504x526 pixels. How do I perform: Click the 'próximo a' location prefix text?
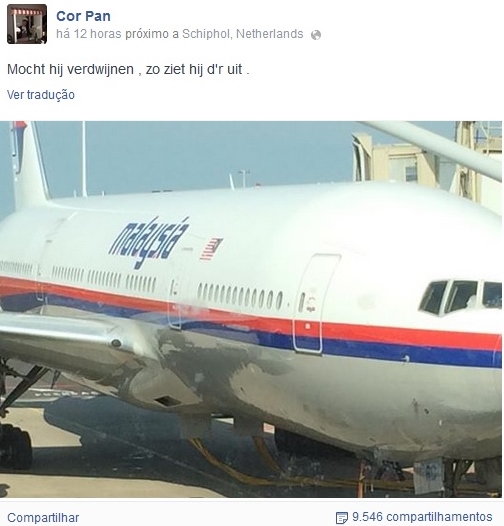[x=152, y=34]
